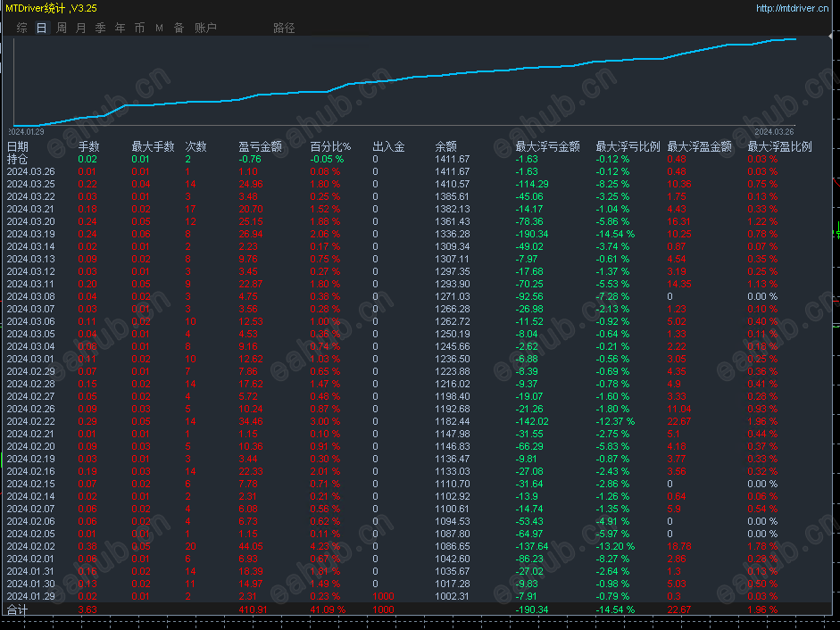
Task: Click chart end date label 2024.03.26
Action: coord(775,132)
